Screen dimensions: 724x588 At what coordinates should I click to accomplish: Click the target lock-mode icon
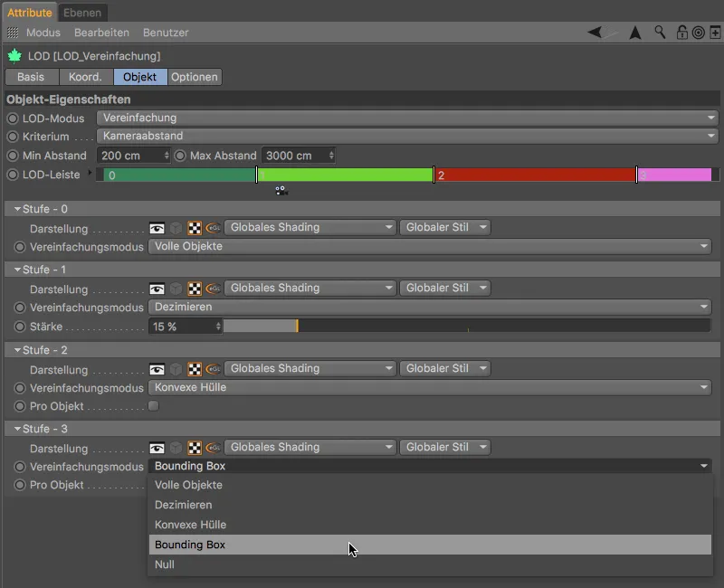(698, 33)
